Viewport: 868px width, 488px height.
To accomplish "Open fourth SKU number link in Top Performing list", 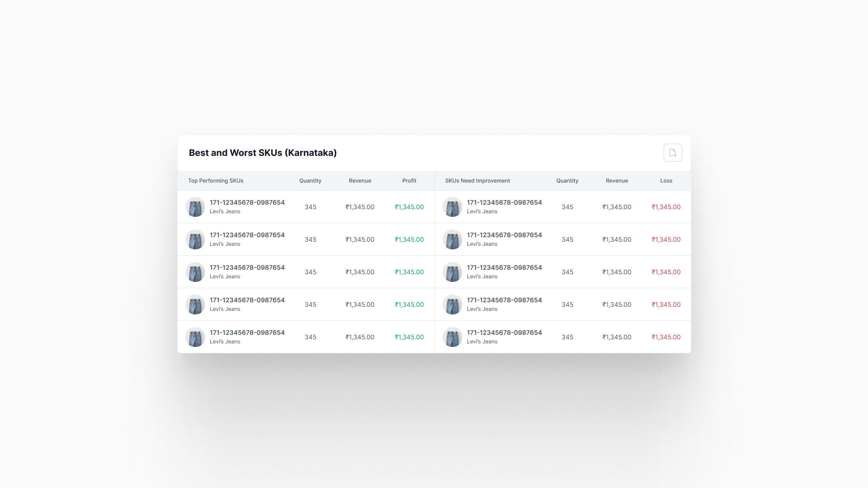I will tap(247, 300).
